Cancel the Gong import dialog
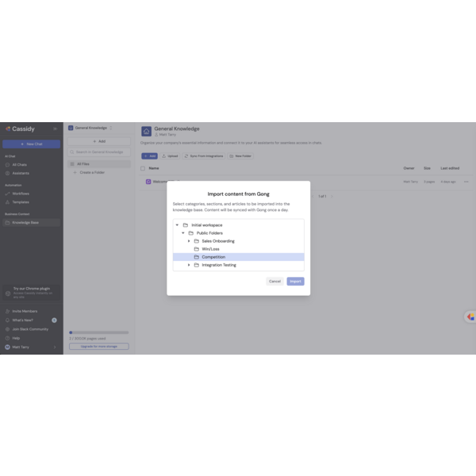 point(274,281)
